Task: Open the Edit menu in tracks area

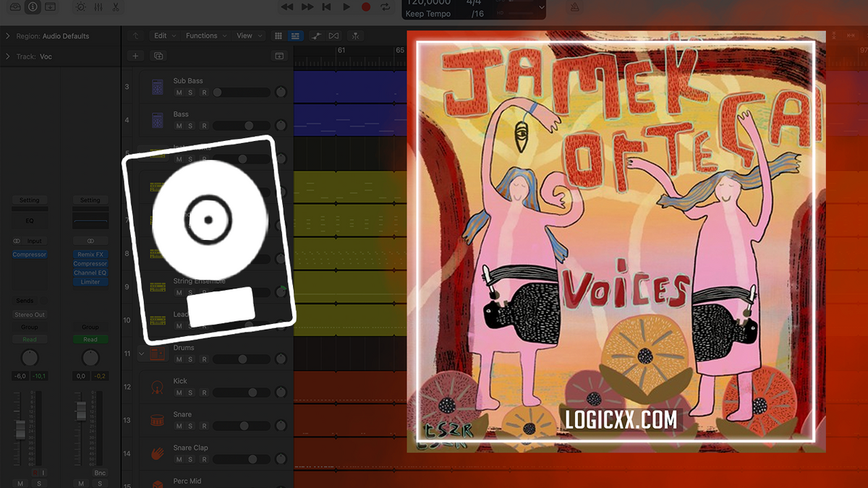Action: [x=163, y=35]
